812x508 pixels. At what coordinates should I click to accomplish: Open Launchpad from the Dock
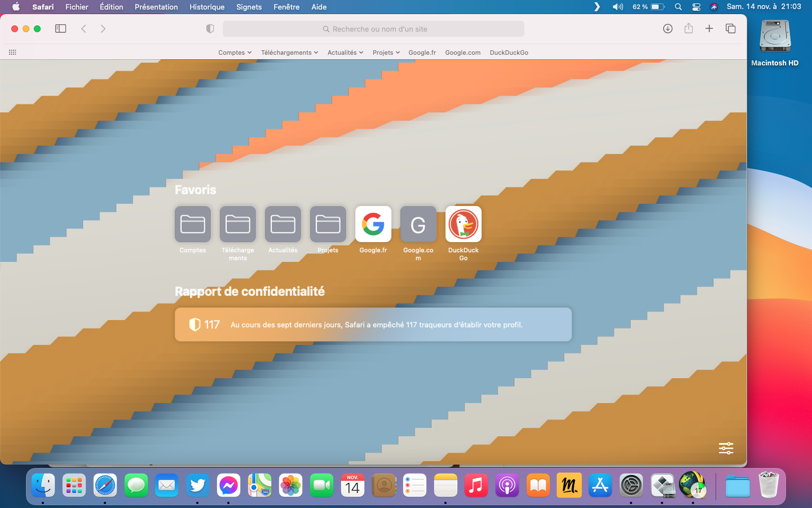coord(74,485)
